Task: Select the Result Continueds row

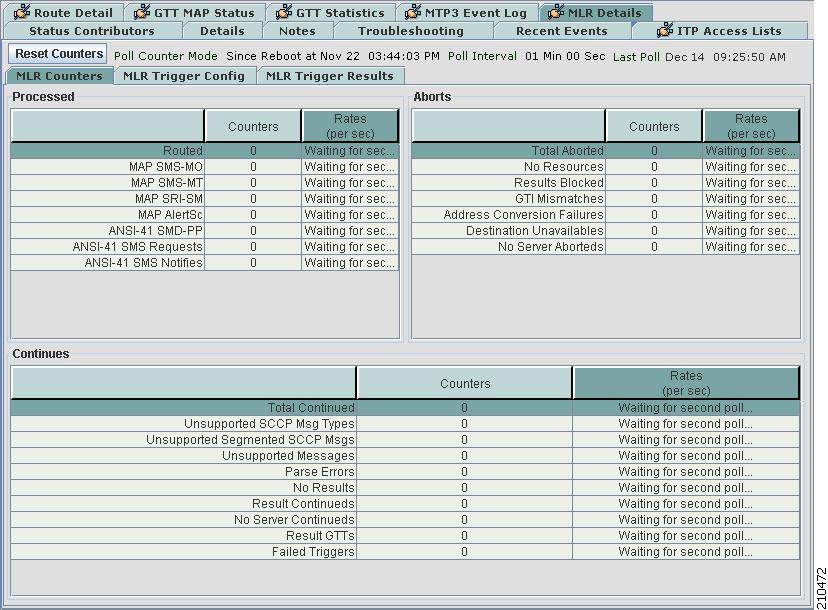Action: 405,504
